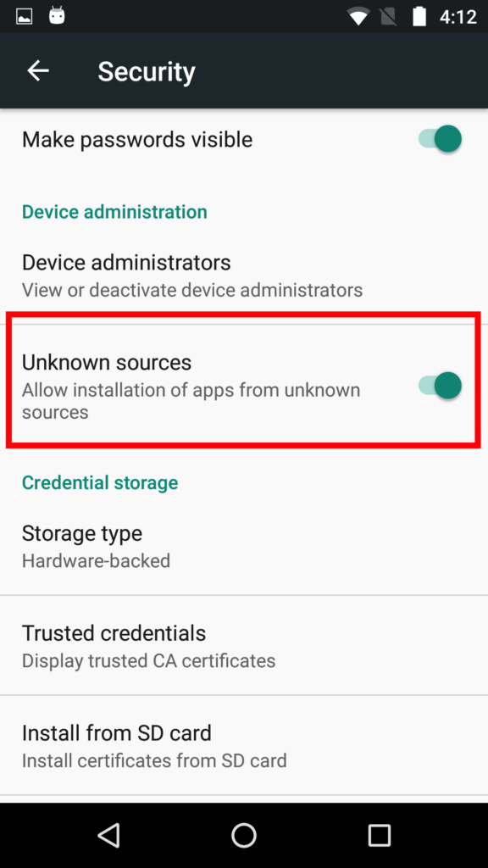Screen dimensions: 488x868
Task: Open Device administrators settings
Action: point(244,273)
